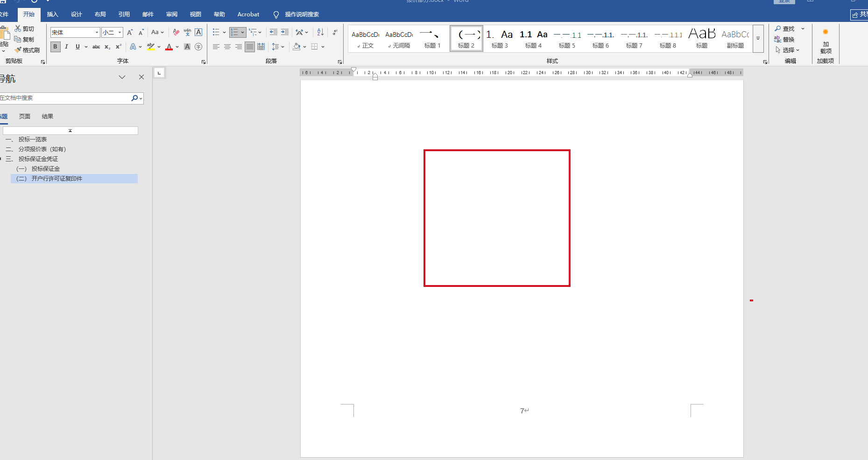The height and width of the screenshot is (460, 868).
Task: Switch to 页面 tab in navigation pane
Action: tap(25, 116)
